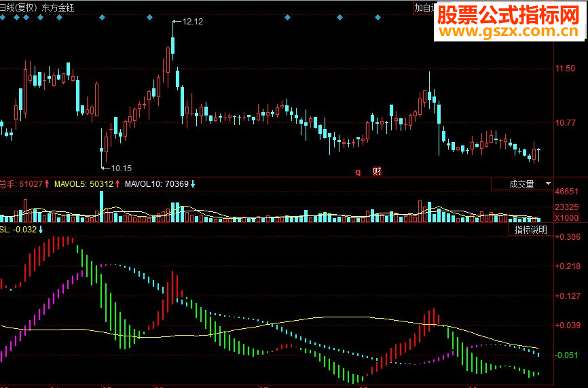
Task: Click the -0.051 indicator axis value
Action: 568,355
